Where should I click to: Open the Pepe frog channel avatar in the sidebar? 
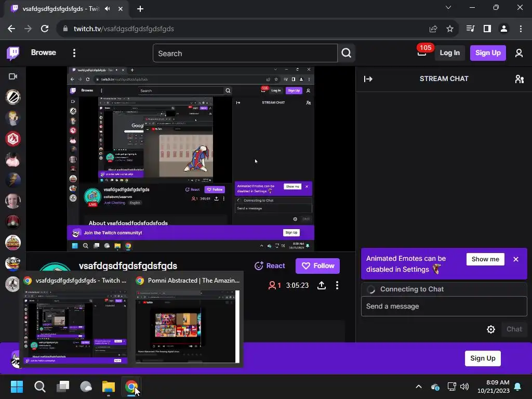pos(13,263)
